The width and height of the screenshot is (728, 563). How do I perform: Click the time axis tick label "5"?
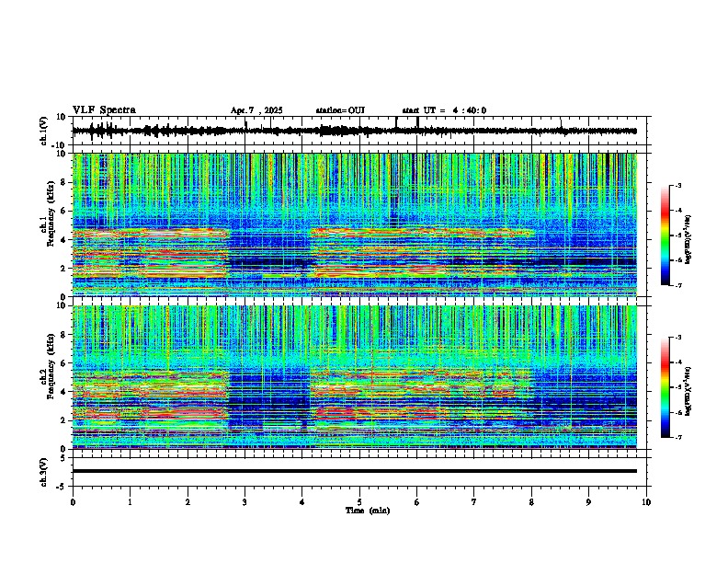point(359,502)
